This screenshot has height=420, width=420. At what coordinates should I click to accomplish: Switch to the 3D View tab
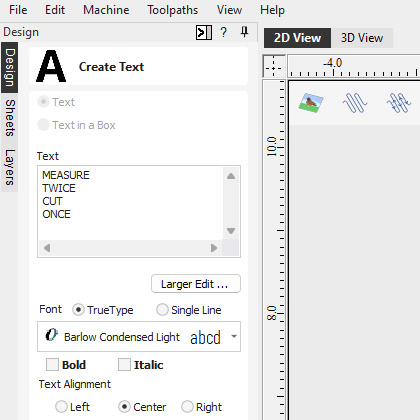click(x=362, y=38)
